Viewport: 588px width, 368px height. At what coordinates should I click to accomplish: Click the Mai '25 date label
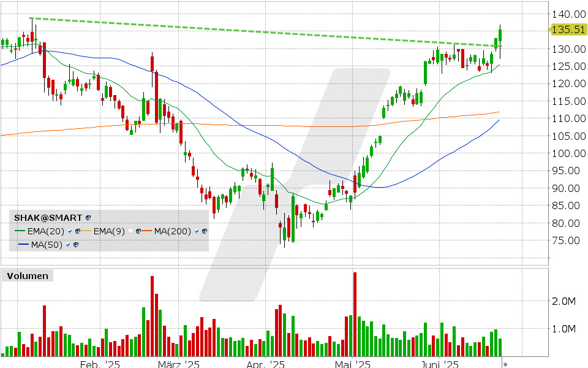pos(353,364)
